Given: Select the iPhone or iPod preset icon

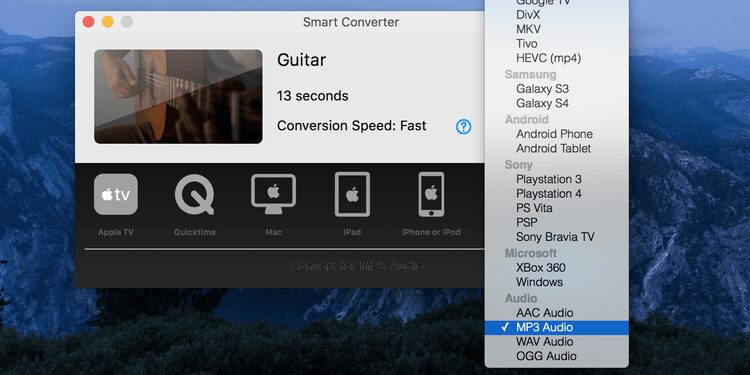Looking at the screenshot, I should tap(431, 194).
